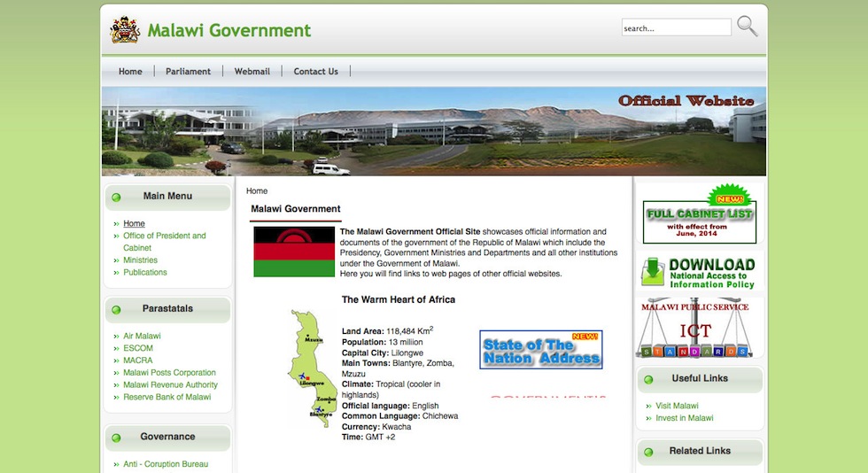Click the Main Menu panel header
The height and width of the screenshot is (473, 868).
pos(167,198)
